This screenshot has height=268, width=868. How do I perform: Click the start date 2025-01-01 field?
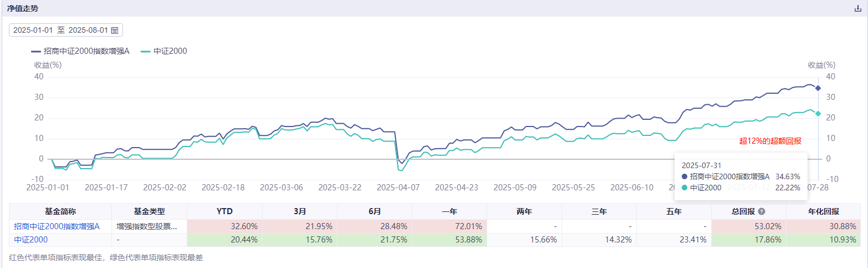click(x=33, y=31)
